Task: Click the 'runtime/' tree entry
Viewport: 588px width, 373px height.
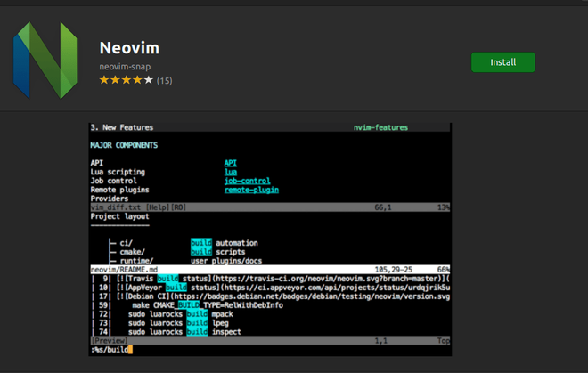Action: 136,261
